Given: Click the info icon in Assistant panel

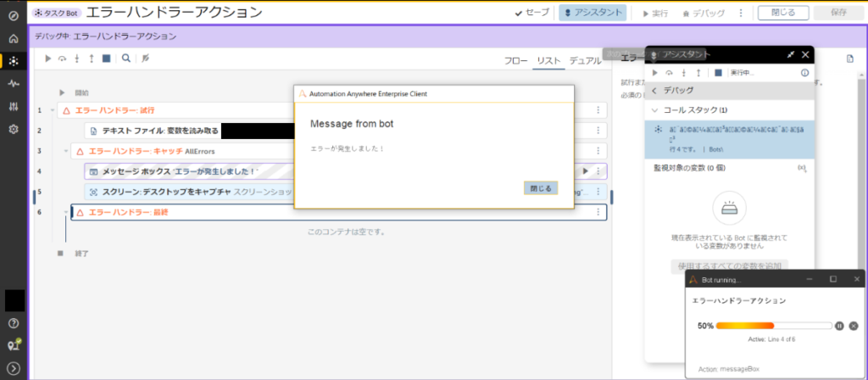Looking at the screenshot, I should click(804, 73).
